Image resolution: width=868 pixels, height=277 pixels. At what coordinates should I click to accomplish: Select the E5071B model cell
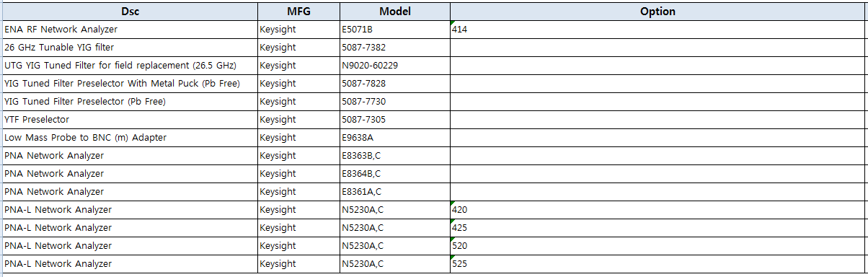pos(395,30)
